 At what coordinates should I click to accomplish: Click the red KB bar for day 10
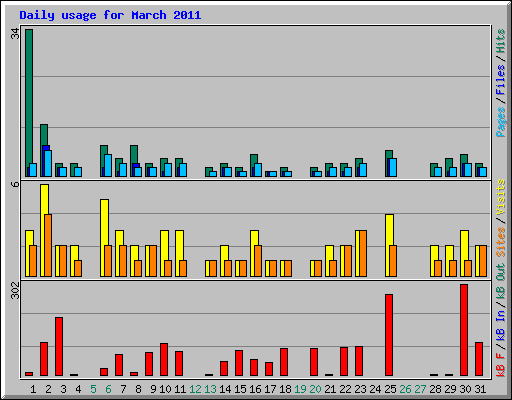coord(164,359)
